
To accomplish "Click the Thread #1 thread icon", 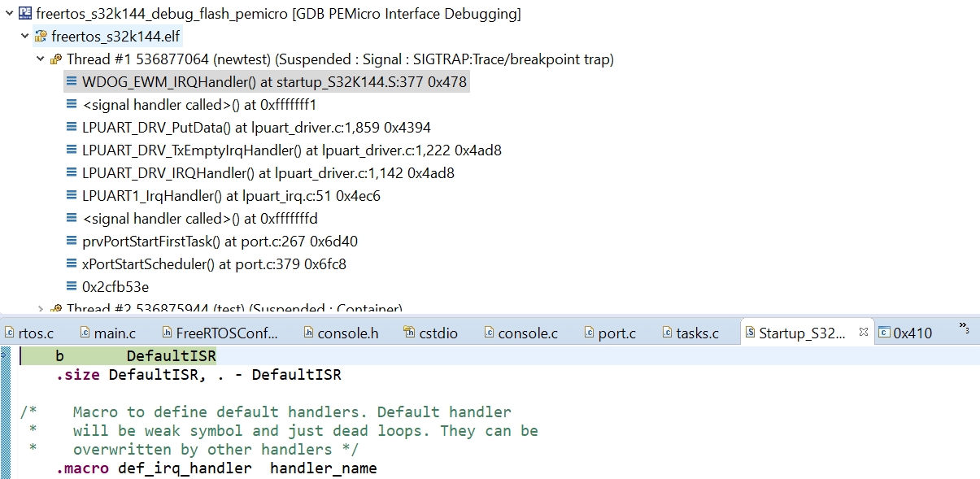I will coord(56,59).
